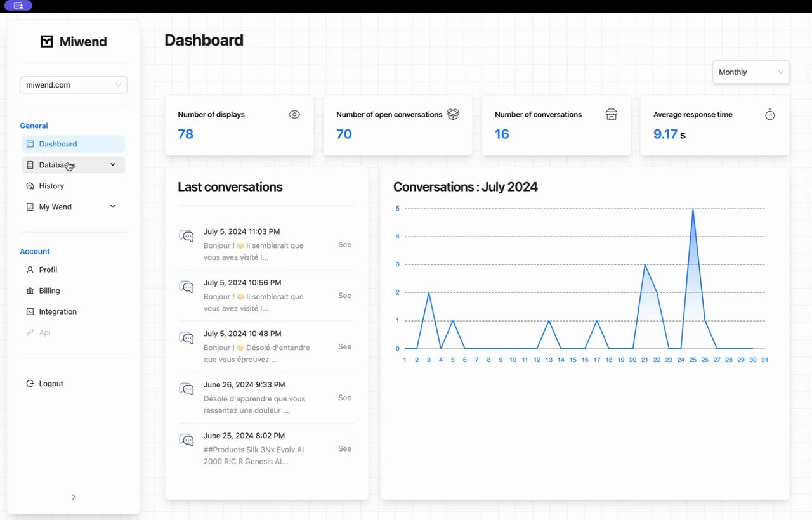Screen dimensions: 812x520
Task: Navigate to Billing
Action: click(x=74, y=290)
